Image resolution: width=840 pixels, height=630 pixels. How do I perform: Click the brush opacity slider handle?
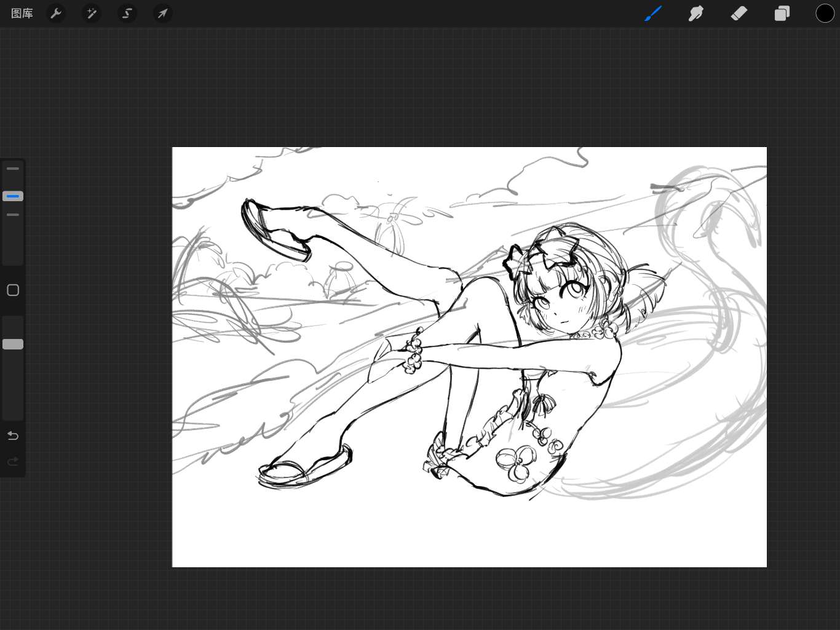(13, 345)
